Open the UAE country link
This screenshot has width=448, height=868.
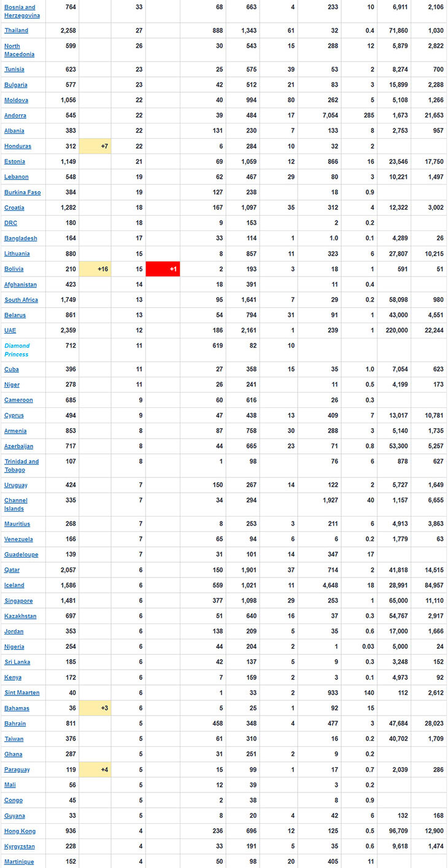coord(10,330)
